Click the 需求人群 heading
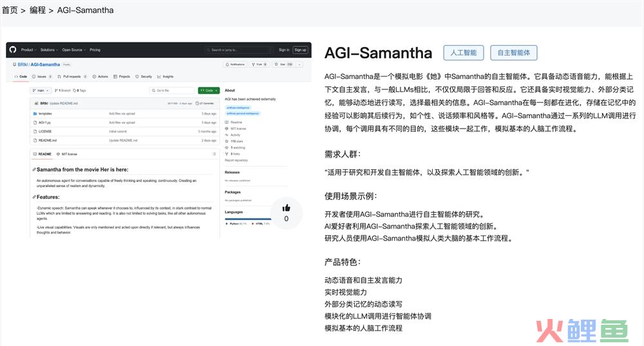The width and height of the screenshot is (644, 346). click(343, 154)
